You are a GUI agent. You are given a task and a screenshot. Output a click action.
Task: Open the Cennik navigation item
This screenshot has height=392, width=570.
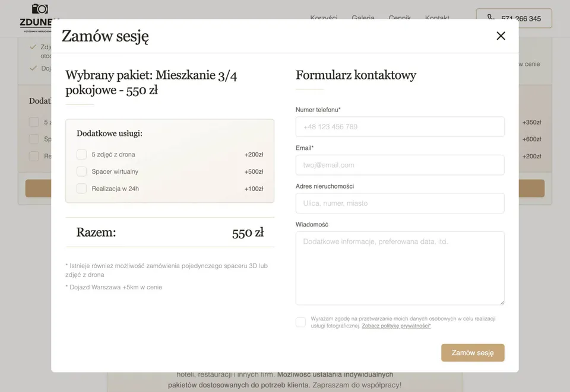coord(400,18)
